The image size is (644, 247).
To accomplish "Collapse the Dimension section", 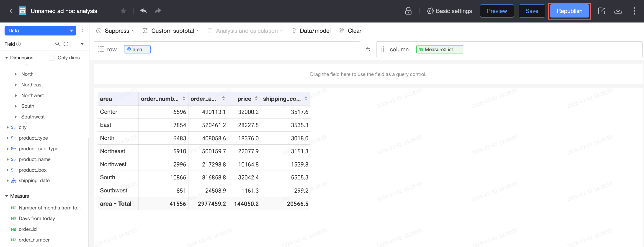I will click(x=7, y=58).
